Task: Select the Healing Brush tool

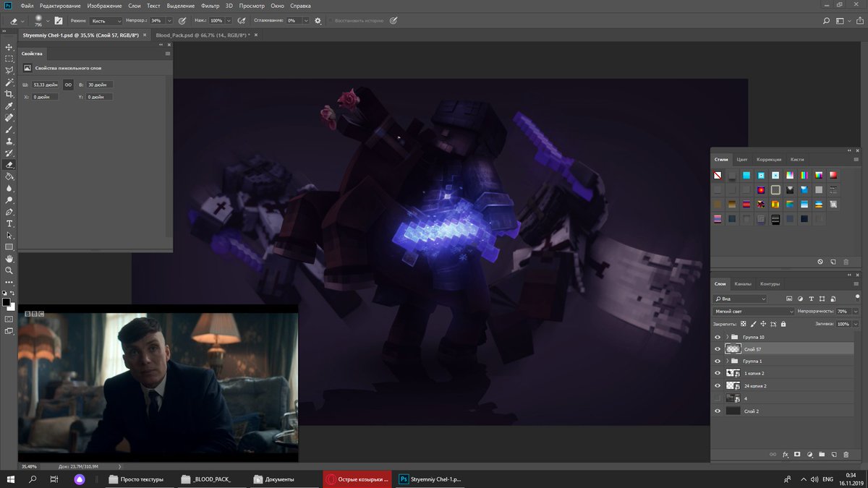Action: 9,118
